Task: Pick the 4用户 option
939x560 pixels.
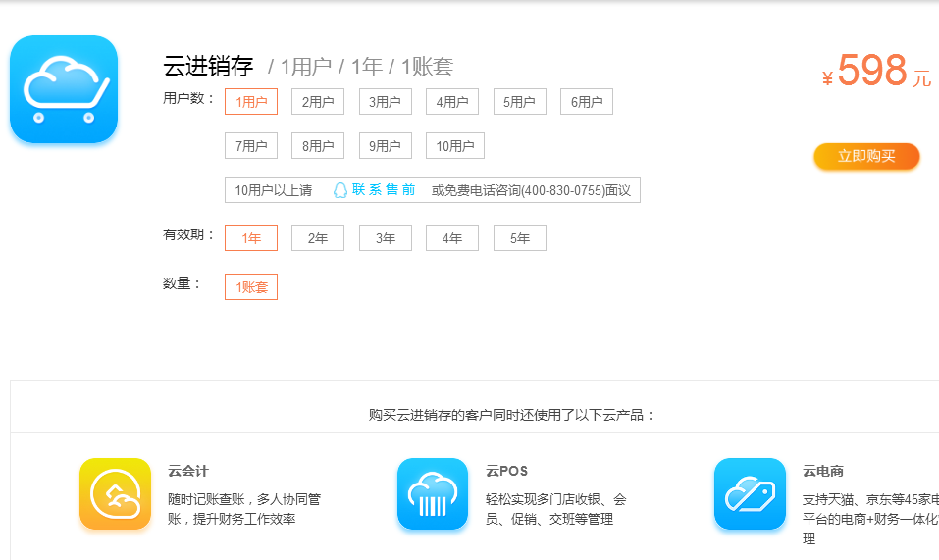Action: click(452, 102)
